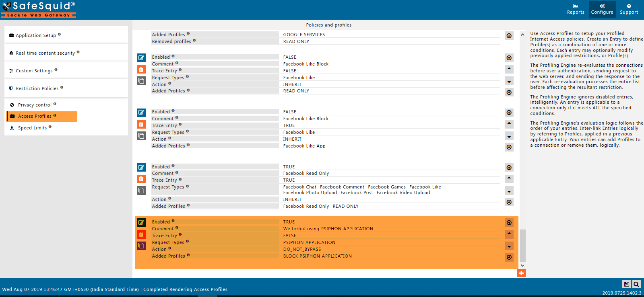Expand the Application Setup section
Image resolution: width=644 pixels, height=297 pixels.
(36, 35)
